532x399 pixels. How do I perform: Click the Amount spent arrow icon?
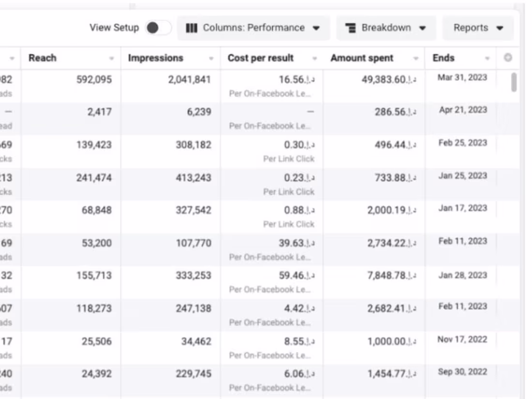click(416, 59)
